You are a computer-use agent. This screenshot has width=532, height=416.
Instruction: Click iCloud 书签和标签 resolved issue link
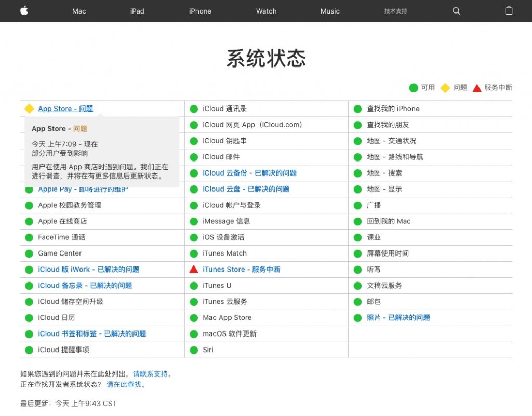coord(92,333)
